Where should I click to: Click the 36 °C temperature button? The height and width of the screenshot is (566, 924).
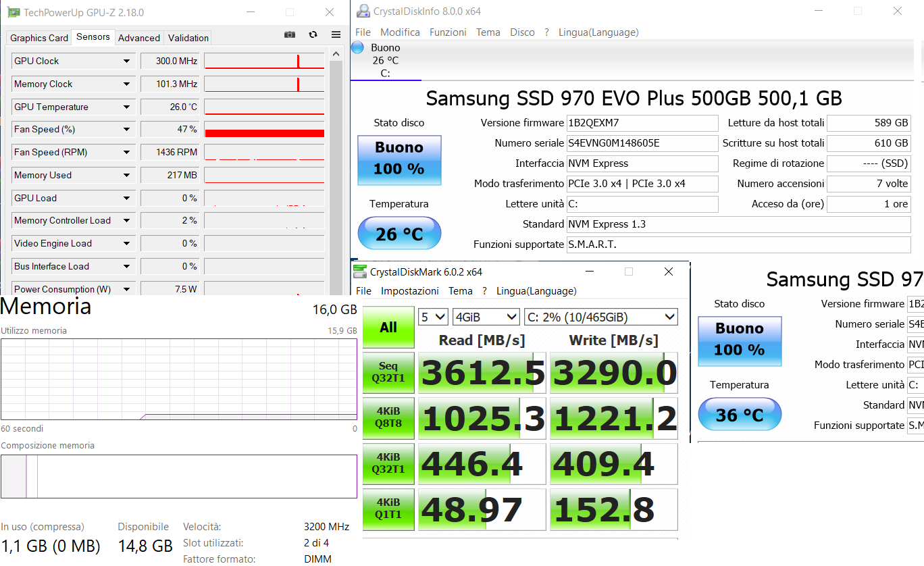pyautogui.click(x=740, y=414)
